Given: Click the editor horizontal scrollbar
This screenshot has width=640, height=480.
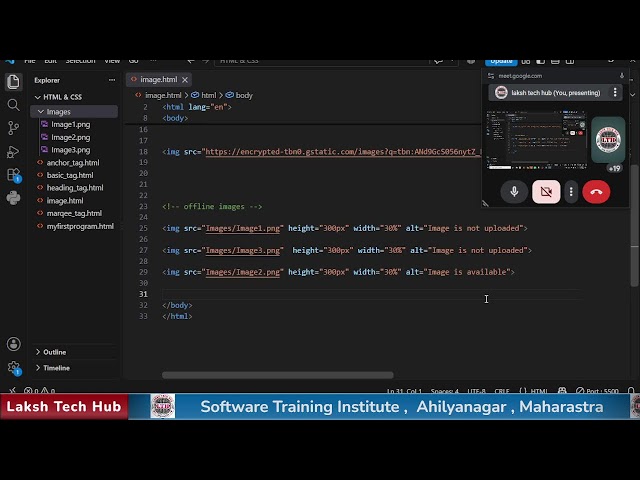Looking at the screenshot, I should point(278,375).
